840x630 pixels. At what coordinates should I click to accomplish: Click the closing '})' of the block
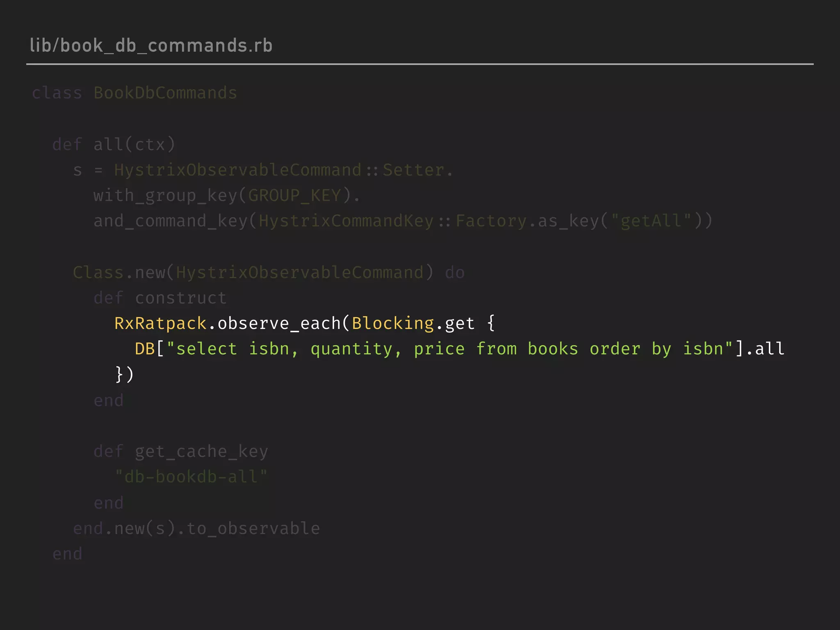pyautogui.click(x=124, y=374)
